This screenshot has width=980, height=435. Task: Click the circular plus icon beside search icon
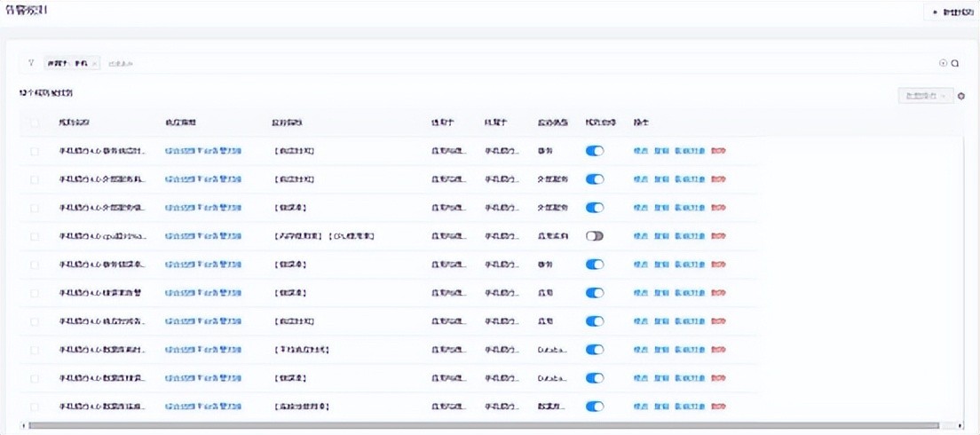[943, 63]
